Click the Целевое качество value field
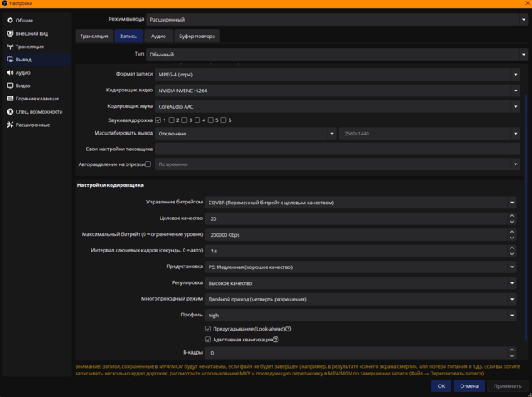 356,219
